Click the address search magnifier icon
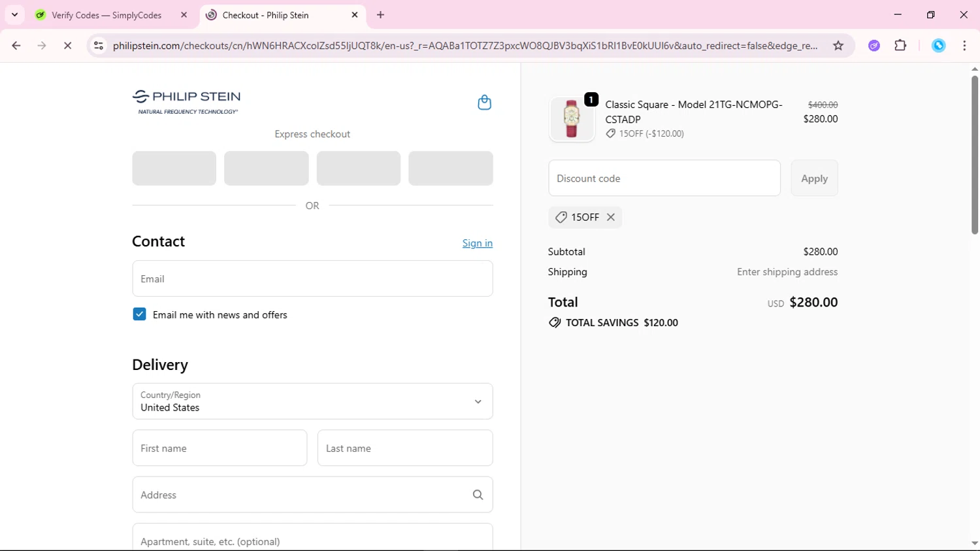The height and width of the screenshot is (551, 980). 478,495
